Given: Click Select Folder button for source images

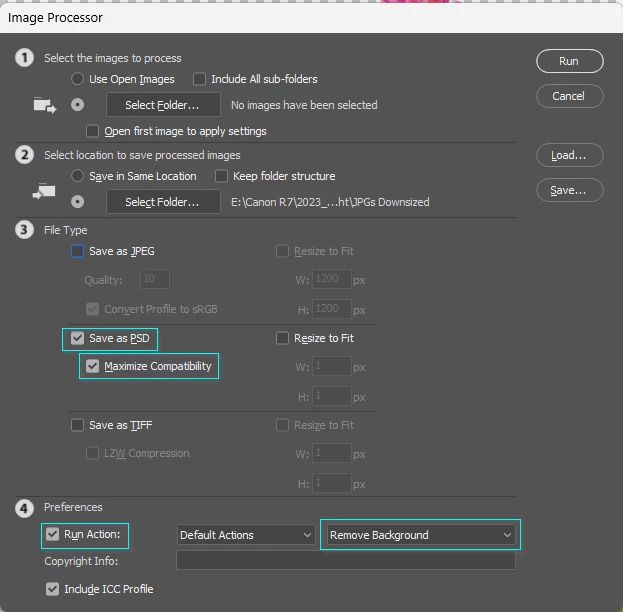Looking at the screenshot, I should [x=163, y=105].
